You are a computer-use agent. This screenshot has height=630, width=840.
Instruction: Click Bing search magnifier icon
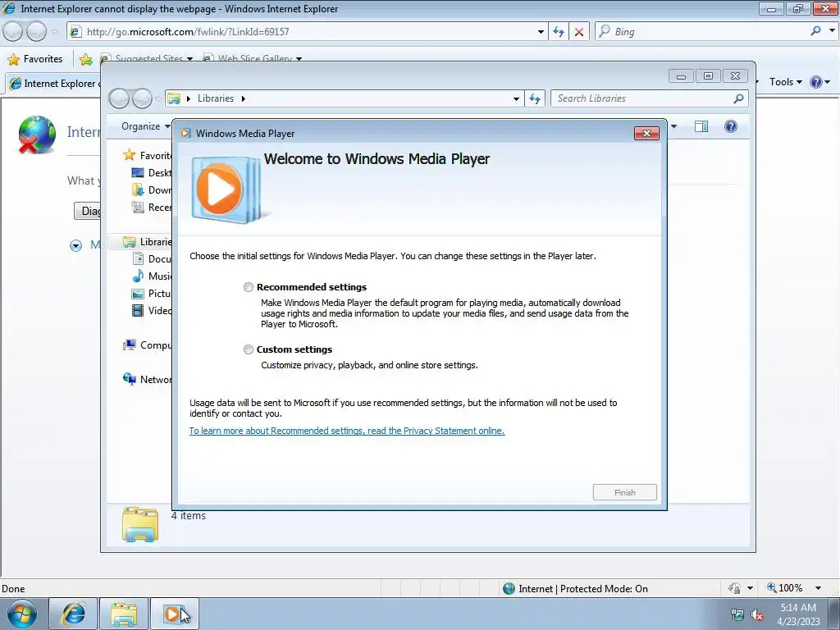[815, 31]
